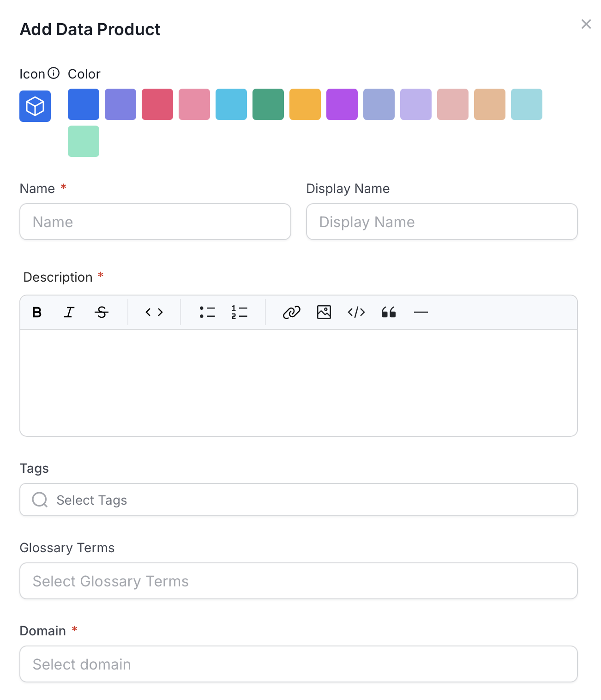Select the pink color swatch
Screen dimensions: 601x700
coord(194,104)
